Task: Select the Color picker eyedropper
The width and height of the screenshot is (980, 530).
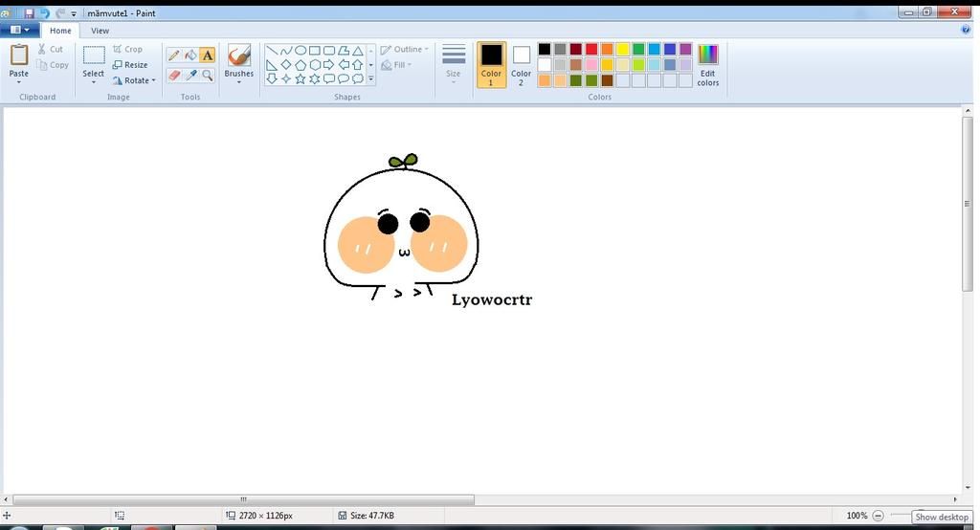Action: (x=190, y=75)
